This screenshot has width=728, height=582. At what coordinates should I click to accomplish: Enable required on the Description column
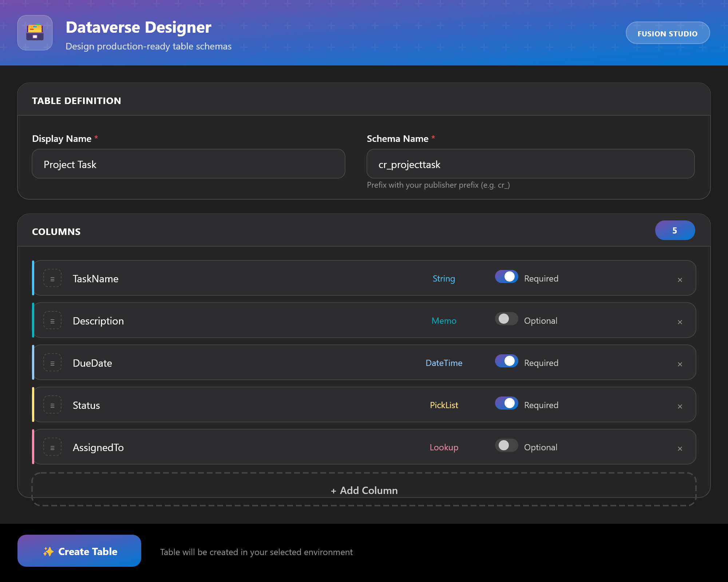pyautogui.click(x=506, y=319)
